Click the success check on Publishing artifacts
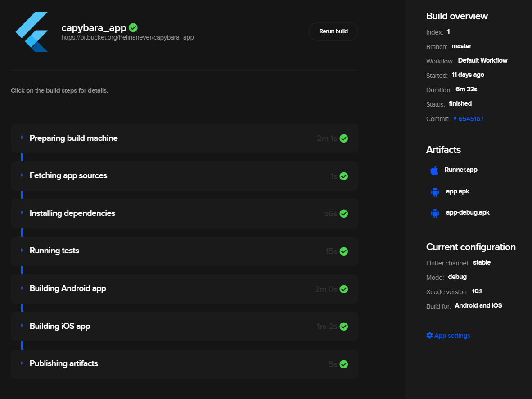 pos(344,364)
